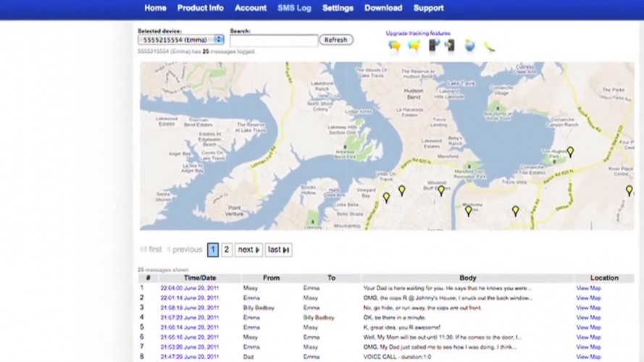Open timestamp 22:01:14 June 29, 2011
This screenshot has height=362, width=644.
tap(189, 298)
